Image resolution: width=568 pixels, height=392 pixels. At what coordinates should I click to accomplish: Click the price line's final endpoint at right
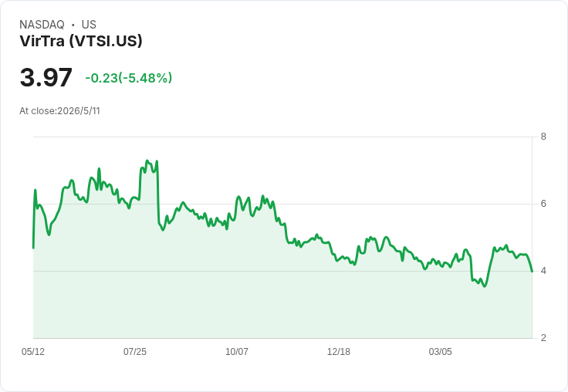(x=532, y=272)
